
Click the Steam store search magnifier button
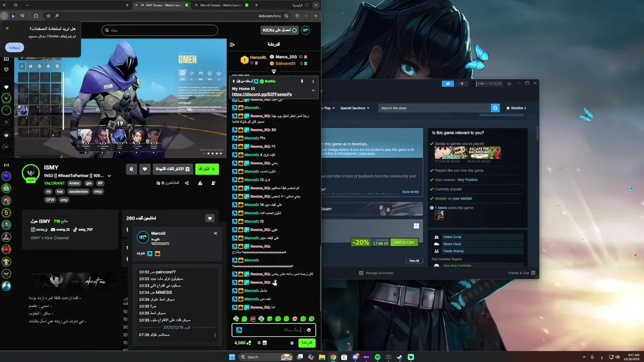click(x=496, y=108)
